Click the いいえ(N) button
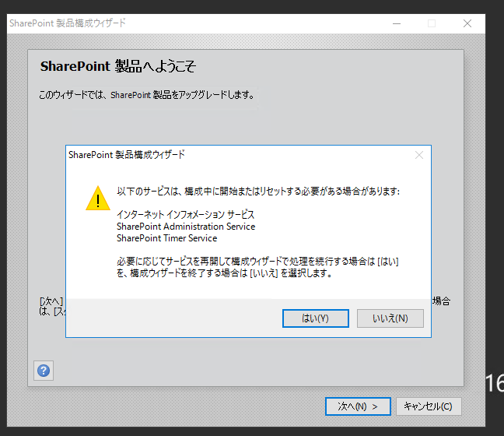This screenshot has height=436, width=504. 390,318
